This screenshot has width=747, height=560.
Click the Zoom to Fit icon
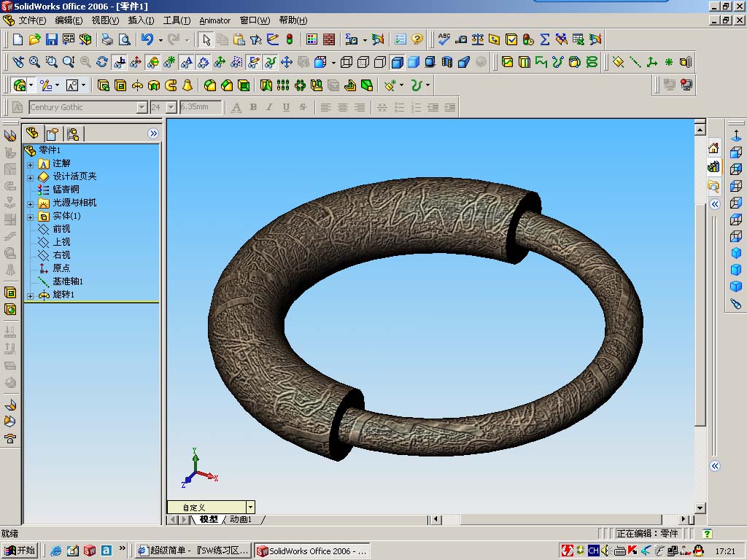[35, 62]
